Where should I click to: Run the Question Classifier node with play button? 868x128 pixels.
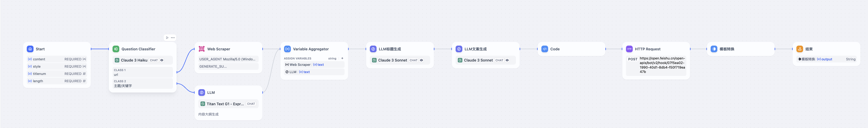pos(167,38)
